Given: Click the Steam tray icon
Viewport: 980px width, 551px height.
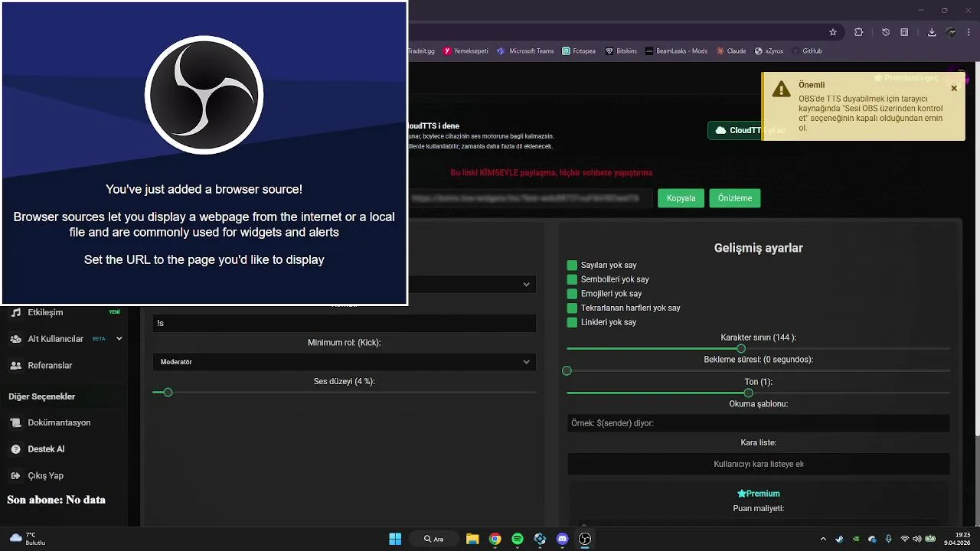Looking at the screenshot, I should [839, 539].
